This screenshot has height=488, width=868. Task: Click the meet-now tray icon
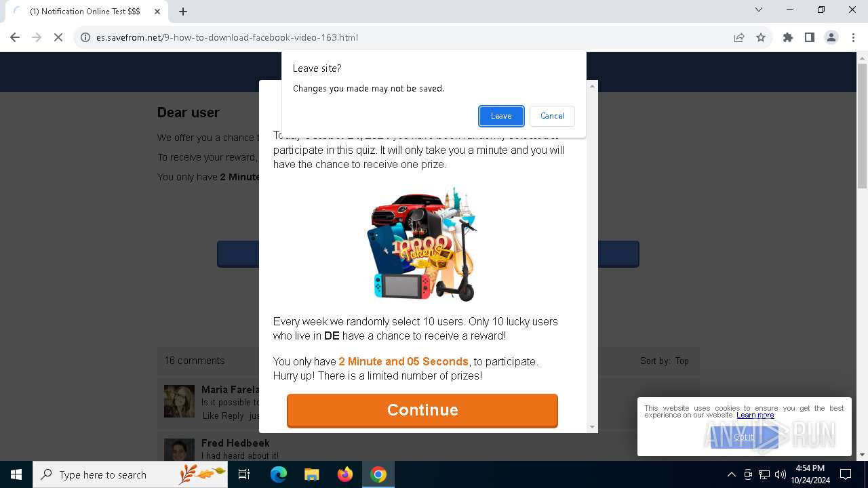(x=748, y=474)
